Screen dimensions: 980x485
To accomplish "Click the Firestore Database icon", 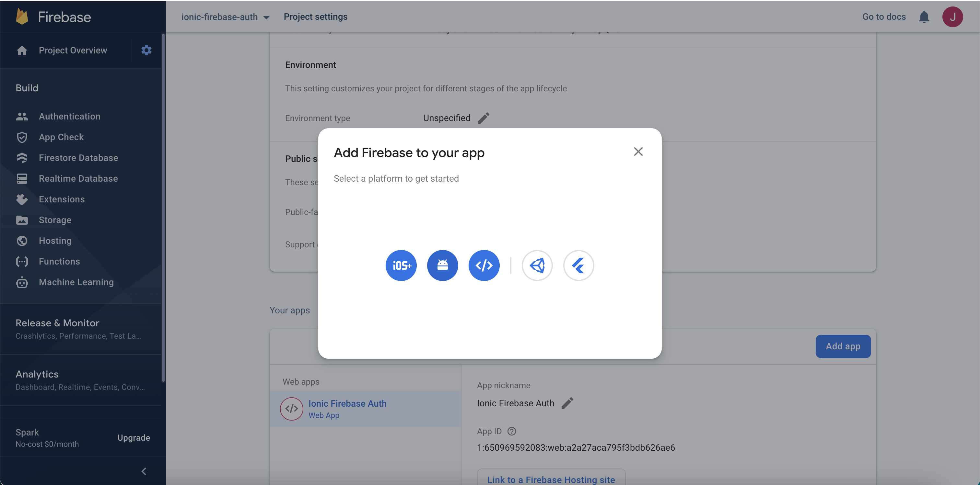I will pos(22,158).
